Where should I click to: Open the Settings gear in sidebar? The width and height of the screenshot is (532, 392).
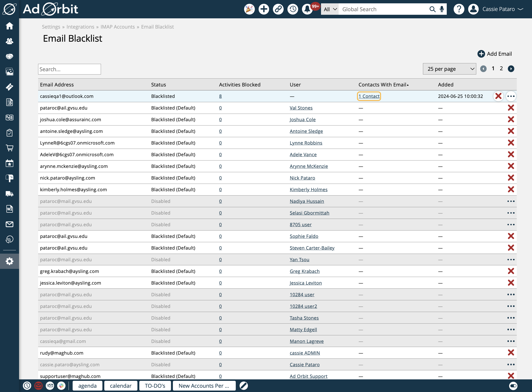10,261
